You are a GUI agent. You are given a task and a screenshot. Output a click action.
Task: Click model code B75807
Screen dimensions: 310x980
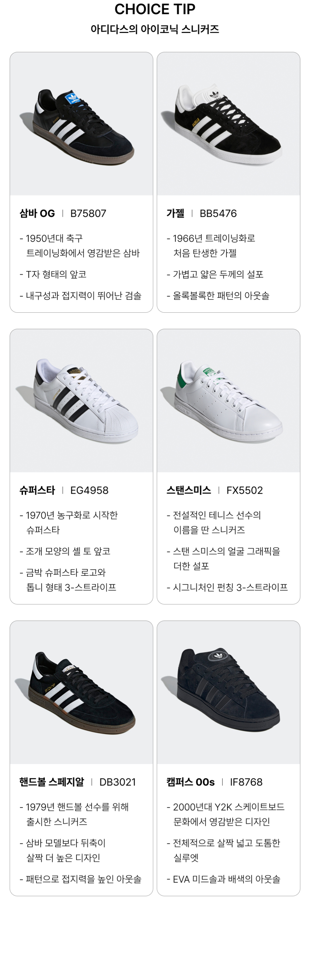88,213
